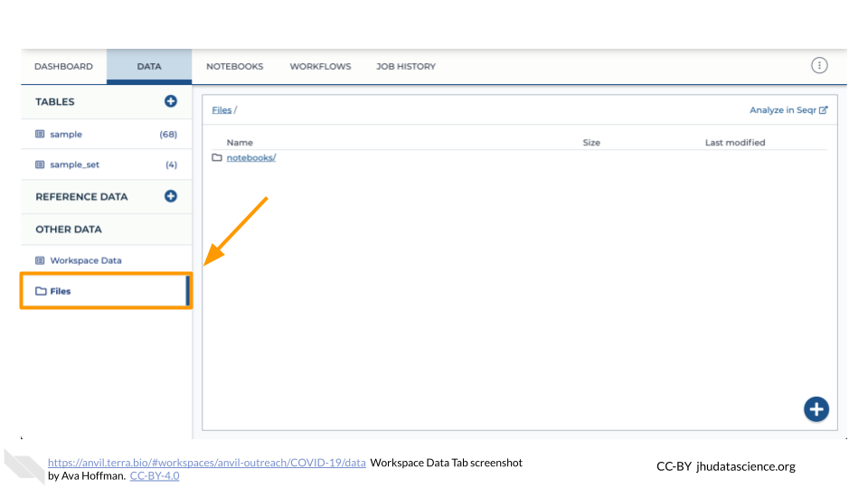Viewport: 868px width, 488px height.
Task: View the Job History tab
Action: 406,66
